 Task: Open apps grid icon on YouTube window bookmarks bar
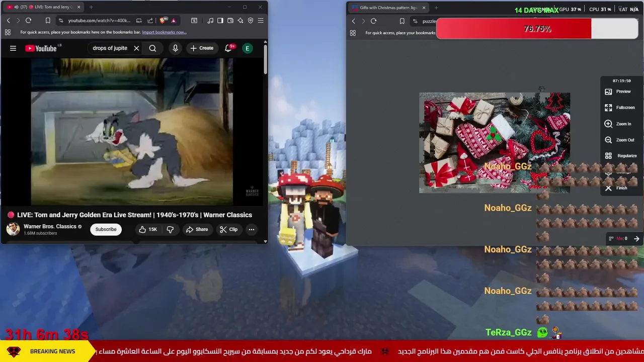pyautogui.click(x=8, y=32)
